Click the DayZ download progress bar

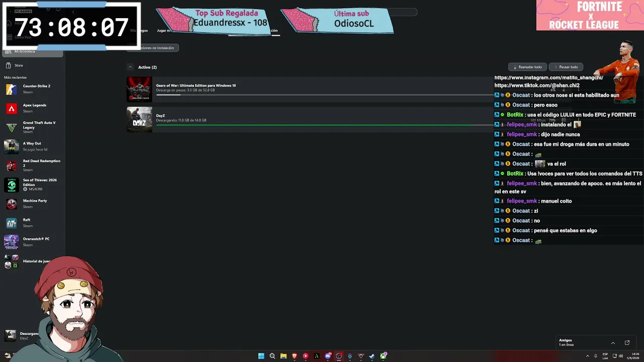coord(325,125)
